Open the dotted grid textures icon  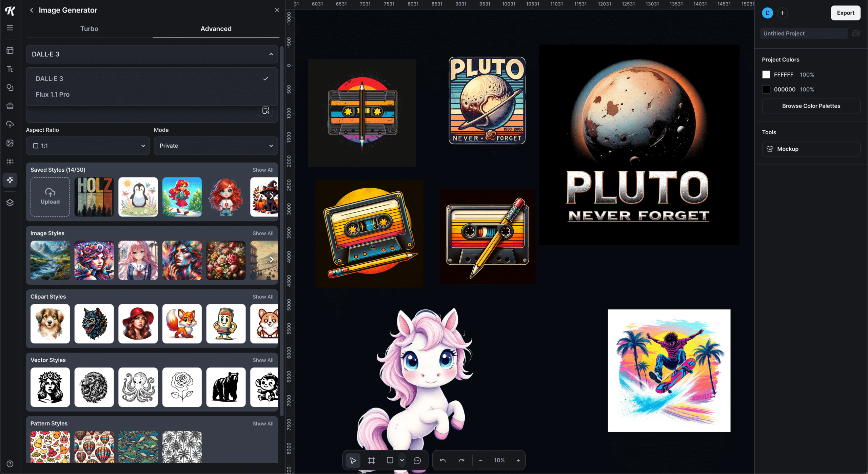[x=10, y=162]
